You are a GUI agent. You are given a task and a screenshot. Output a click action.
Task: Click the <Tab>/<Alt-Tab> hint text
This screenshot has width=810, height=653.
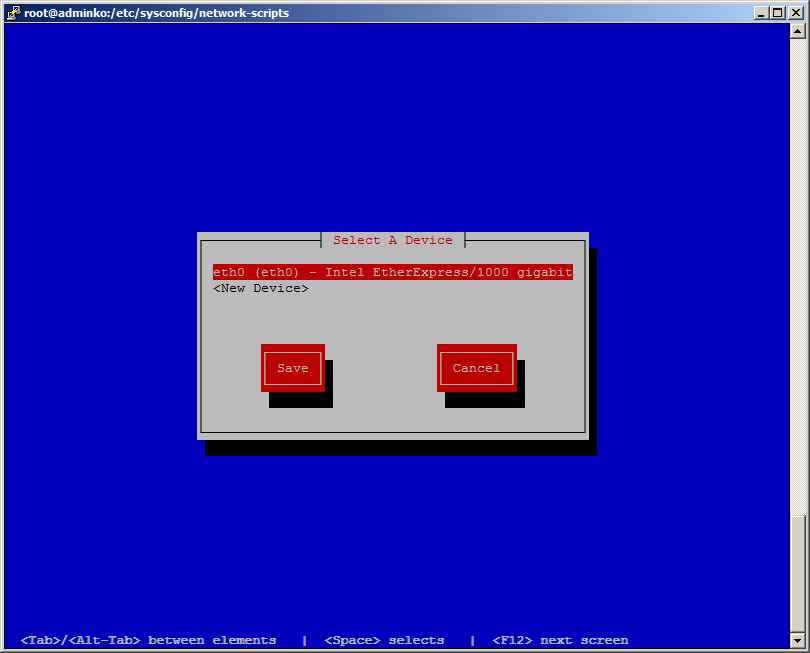click(148, 640)
